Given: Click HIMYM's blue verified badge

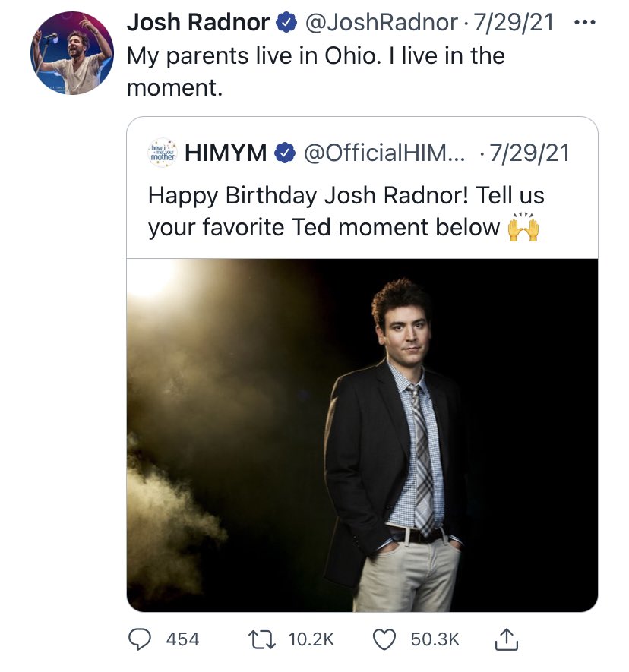Looking at the screenshot, I should (284, 153).
